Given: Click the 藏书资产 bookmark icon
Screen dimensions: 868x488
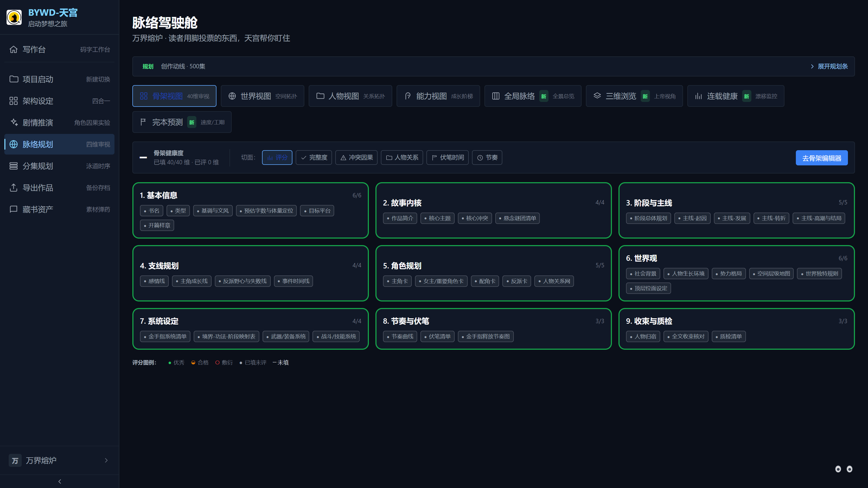Looking at the screenshot, I should click(x=14, y=210).
